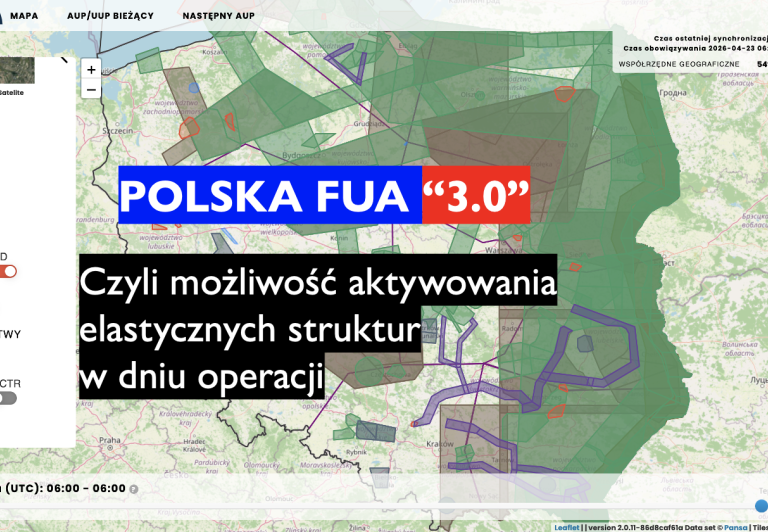The height and width of the screenshot is (532, 768).
Task: Click the blue time slider handle
Action: pos(762,506)
